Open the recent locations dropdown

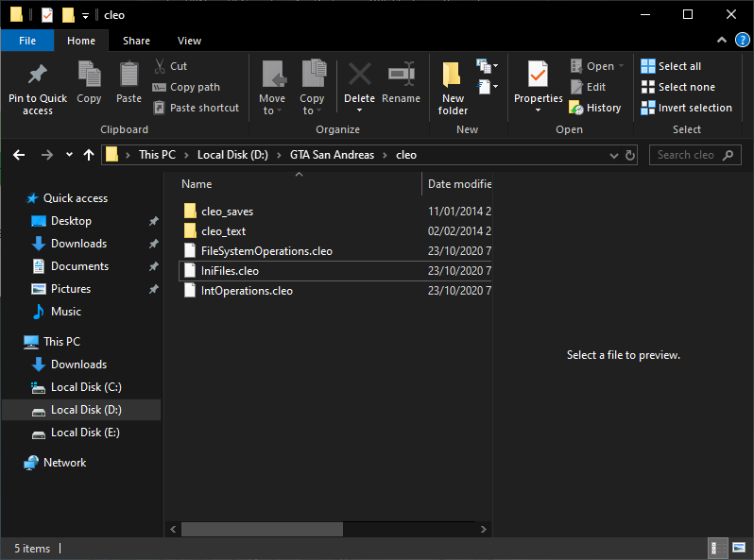click(69, 155)
